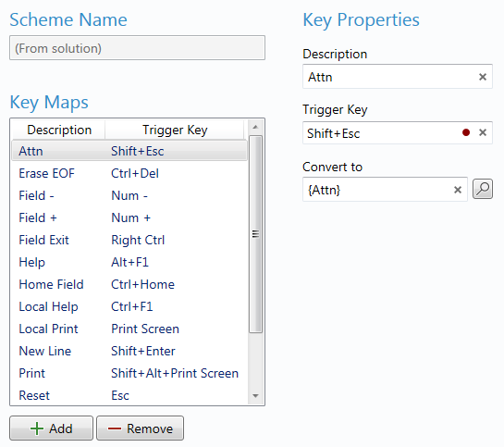Click the Remove button with the minus icon

141,428
